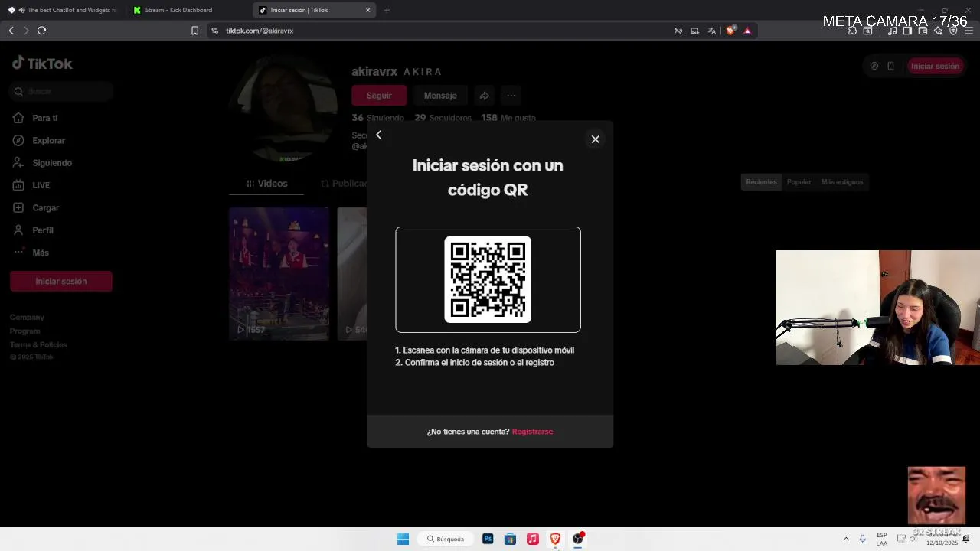Click the TikTok search field
The image size is (980, 551).
(x=61, y=91)
